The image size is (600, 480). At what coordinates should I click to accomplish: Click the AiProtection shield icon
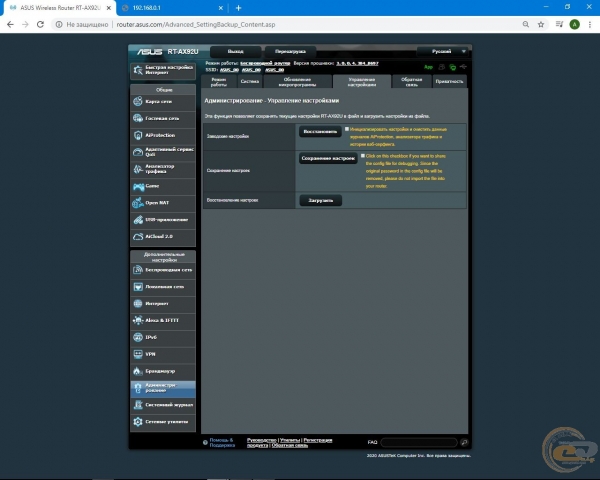pyautogui.click(x=138, y=135)
